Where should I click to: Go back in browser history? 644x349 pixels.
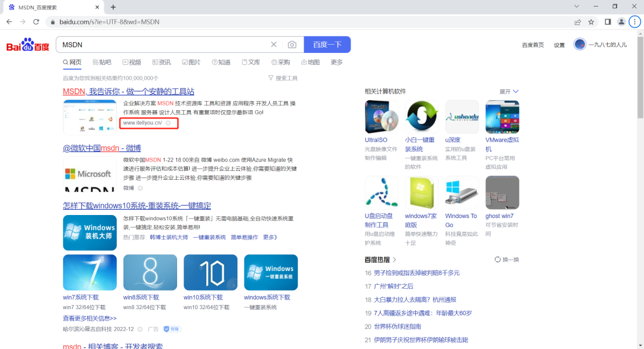(x=9, y=21)
